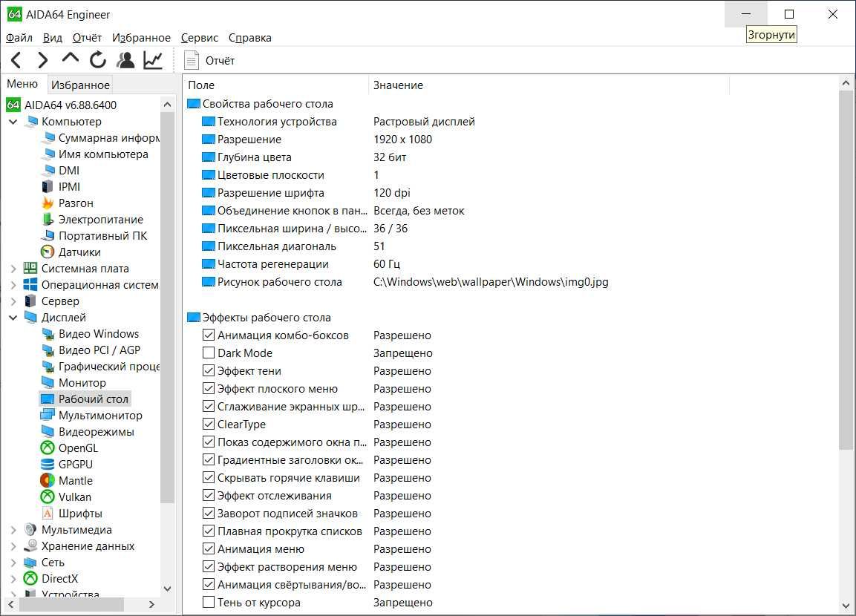Open the Избранное menu in menu bar
The image size is (856, 616).
(141, 38)
